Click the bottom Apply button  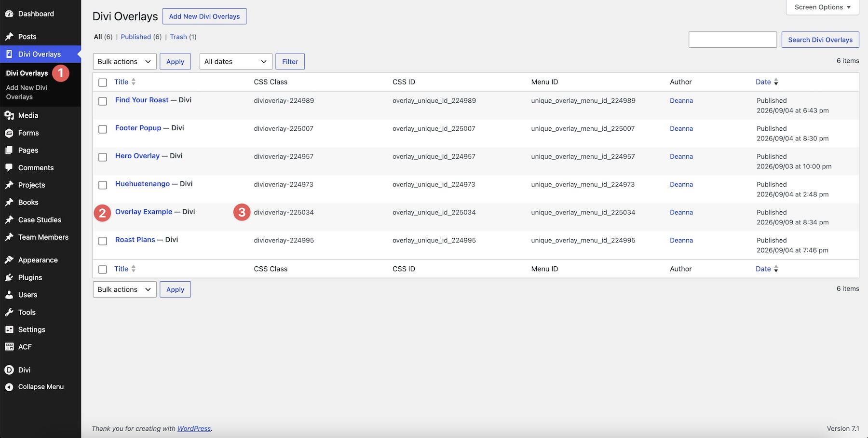175,289
